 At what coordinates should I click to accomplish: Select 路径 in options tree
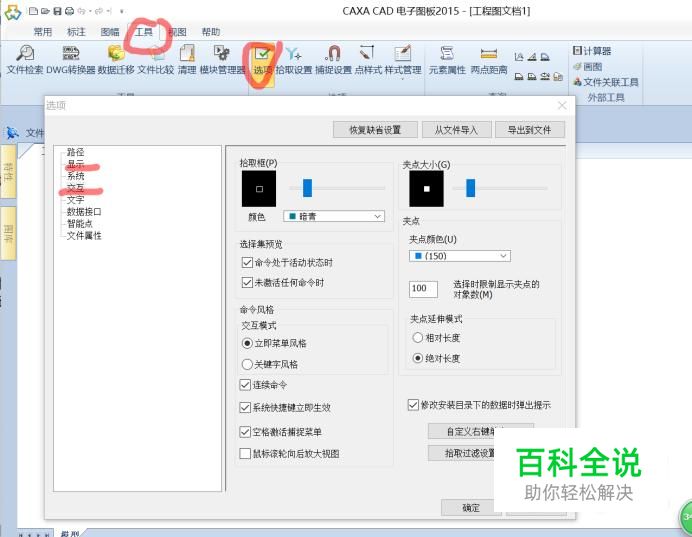pyautogui.click(x=75, y=152)
